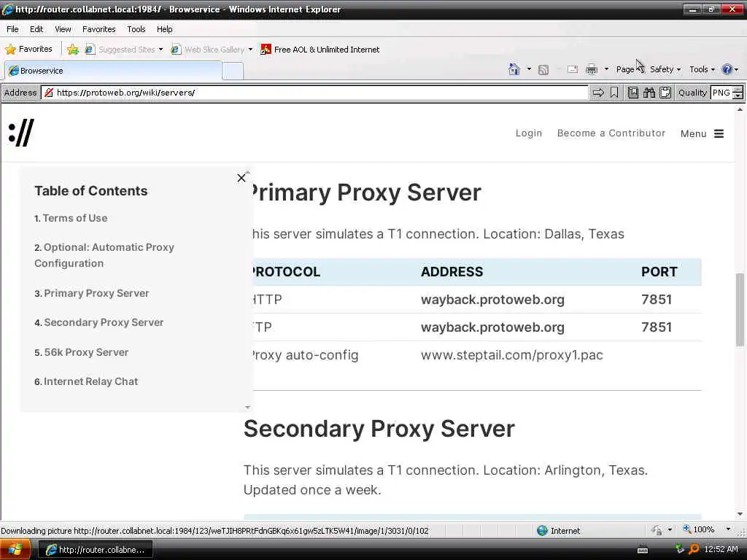Click the Read Mail envelope icon

pos(572,69)
